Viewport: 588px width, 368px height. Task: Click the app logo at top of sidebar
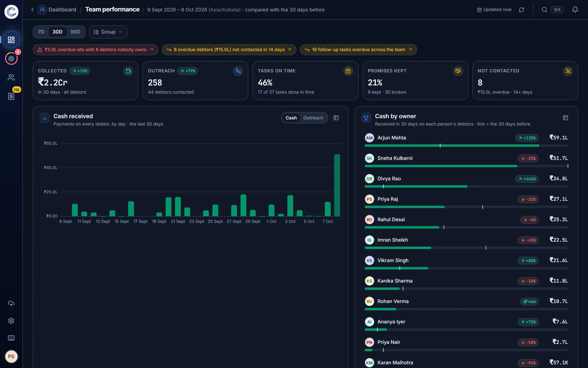click(11, 12)
